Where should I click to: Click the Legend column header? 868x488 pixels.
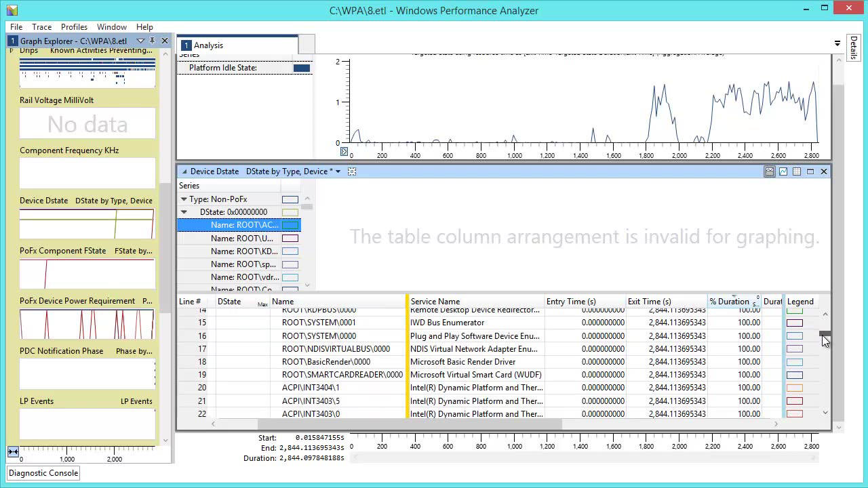click(x=801, y=302)
